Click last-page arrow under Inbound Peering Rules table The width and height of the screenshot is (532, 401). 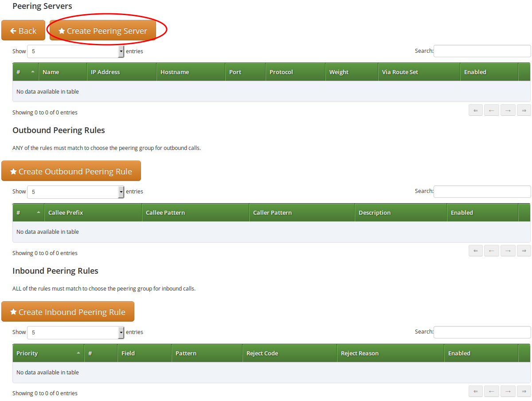524,391
